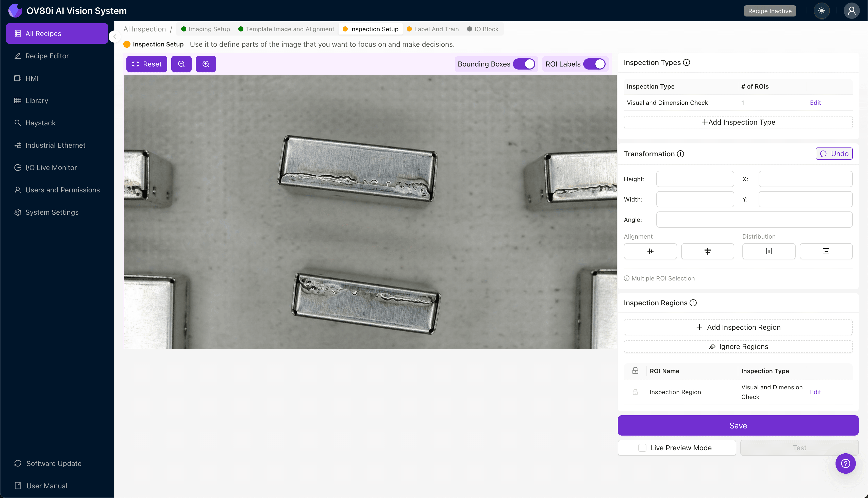Save the inspection setup

(738, 425)
